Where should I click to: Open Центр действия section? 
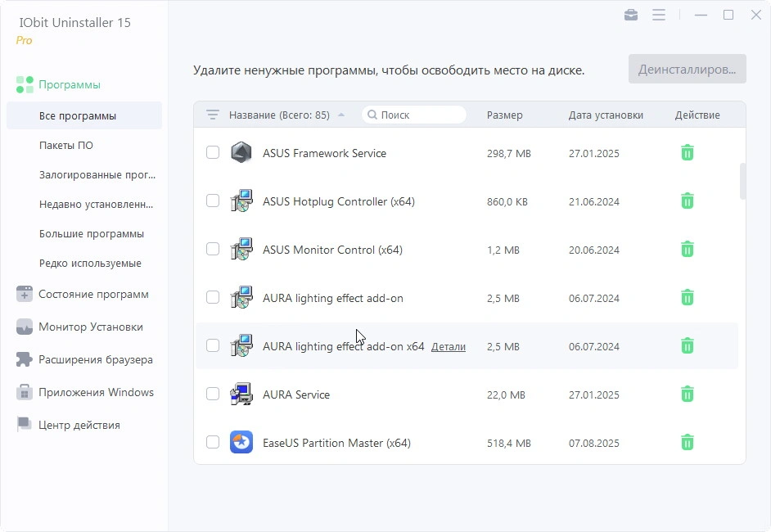click(79, 425)
